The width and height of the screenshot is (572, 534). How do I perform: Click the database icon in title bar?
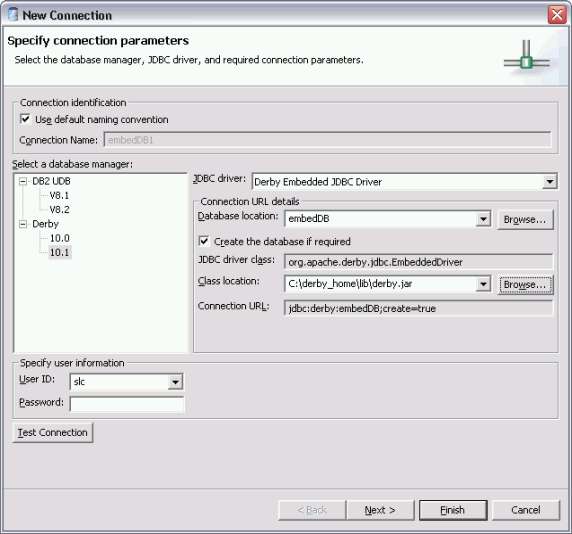(13, 14)
